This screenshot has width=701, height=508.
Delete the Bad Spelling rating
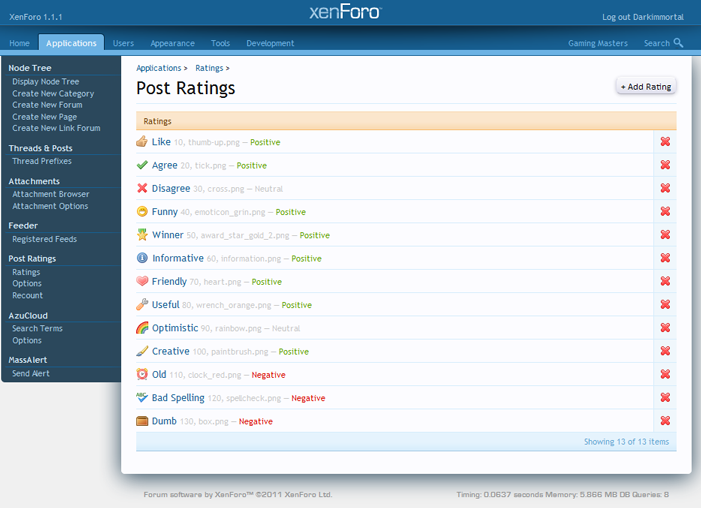tap(665, 398)
